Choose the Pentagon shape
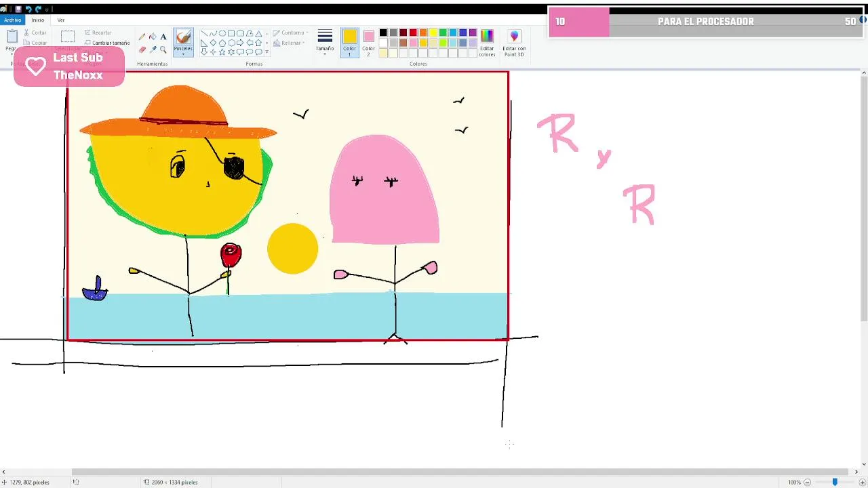Screen dimensions: 868x488 click(222, 43)
